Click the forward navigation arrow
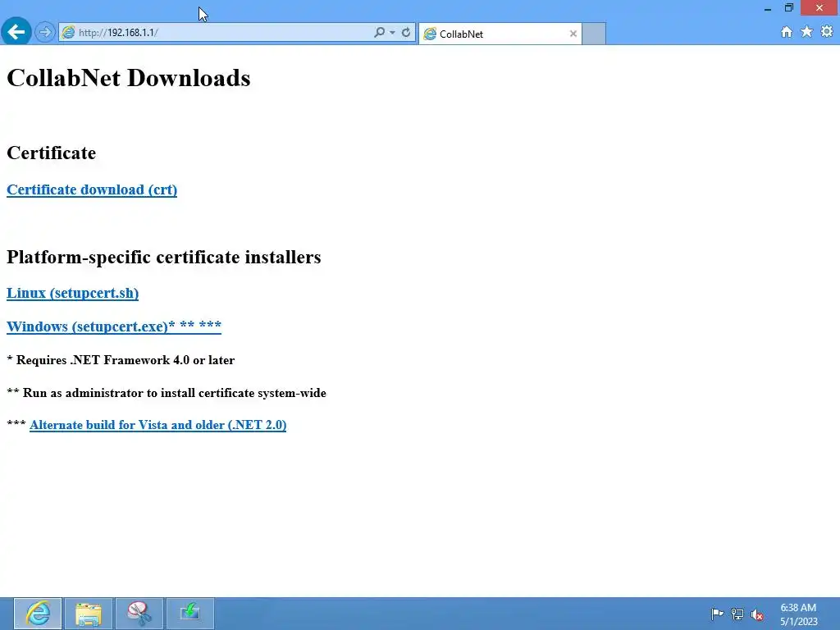The image size is (840, 630). [45, 33]
